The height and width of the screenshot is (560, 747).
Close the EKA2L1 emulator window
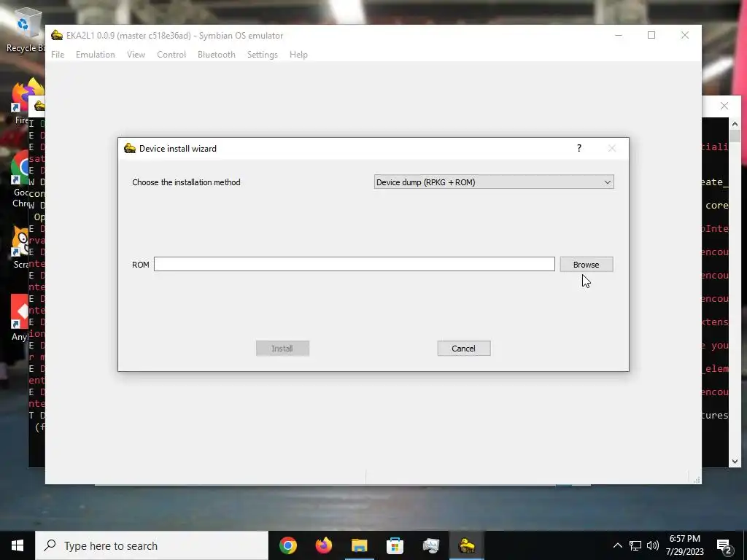click(x=684, y=35)
